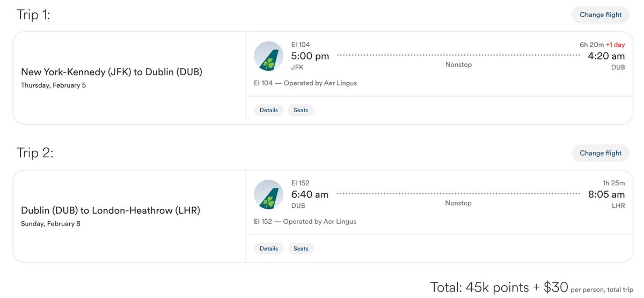The height and width of the screenshot is (298, 644).
Task: Change flight for Trip 2
Action: click(600, 153)
